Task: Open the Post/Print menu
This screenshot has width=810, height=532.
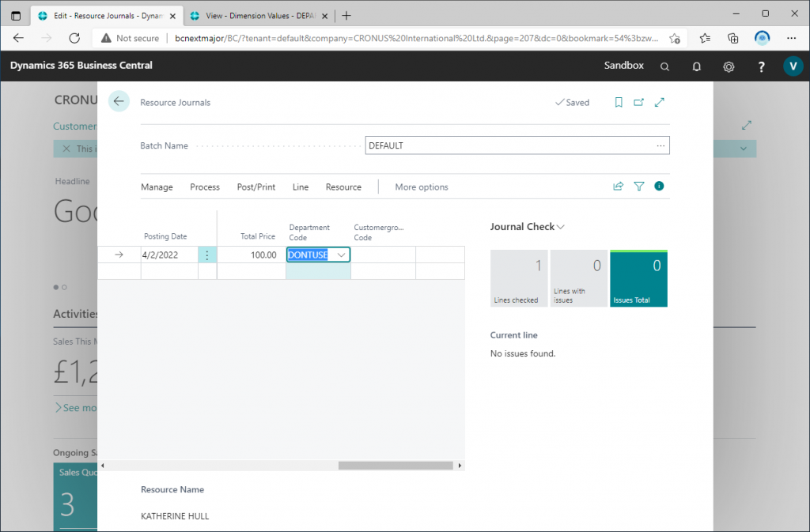Action: pos(256,187)
